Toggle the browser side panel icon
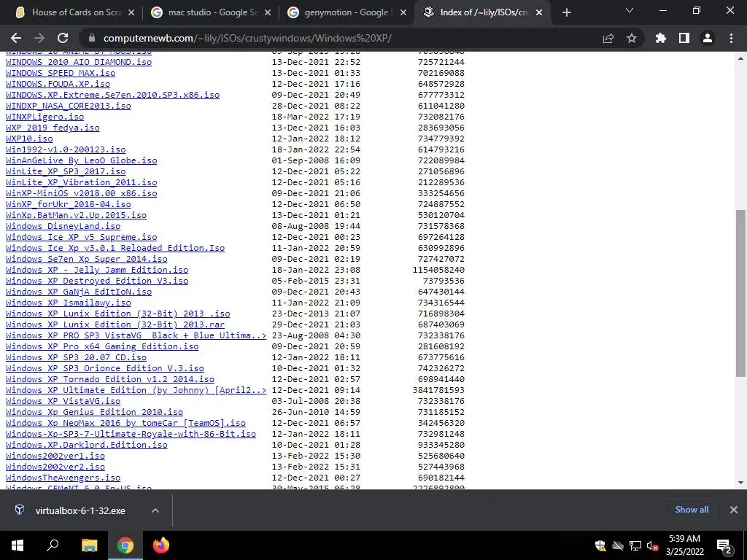 [684, 38]
